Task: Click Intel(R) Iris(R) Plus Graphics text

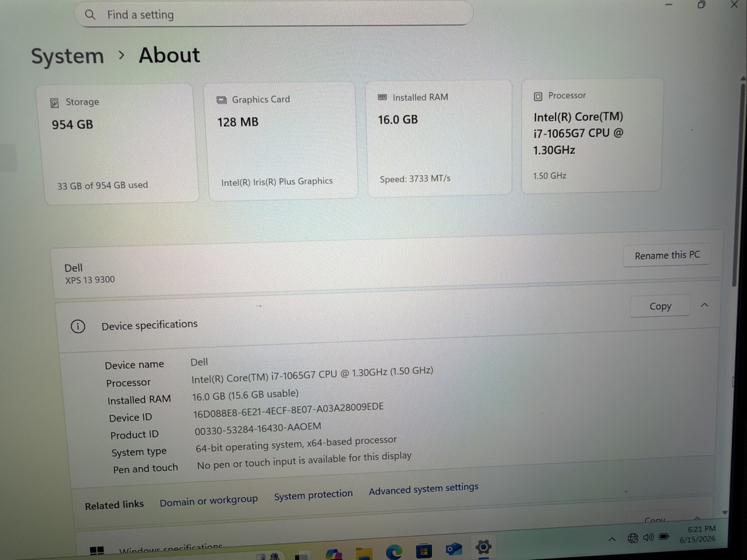Action: tap(277, 182)
